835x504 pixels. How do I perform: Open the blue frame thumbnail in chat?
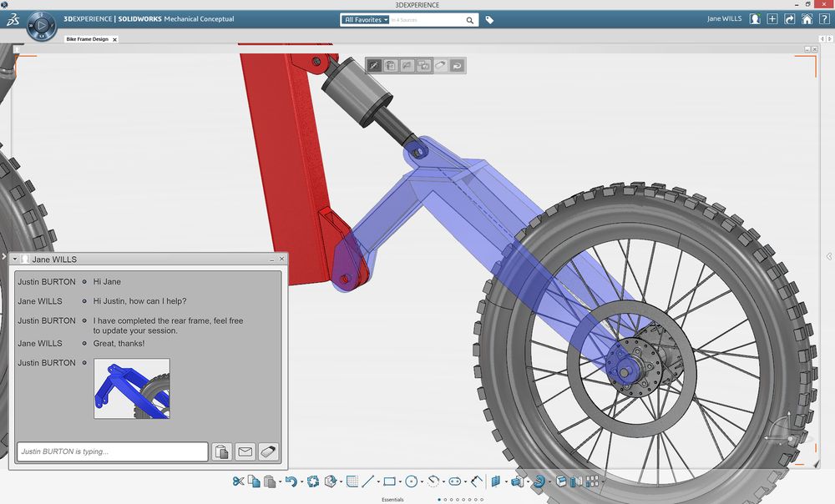(x=132, y=388)
